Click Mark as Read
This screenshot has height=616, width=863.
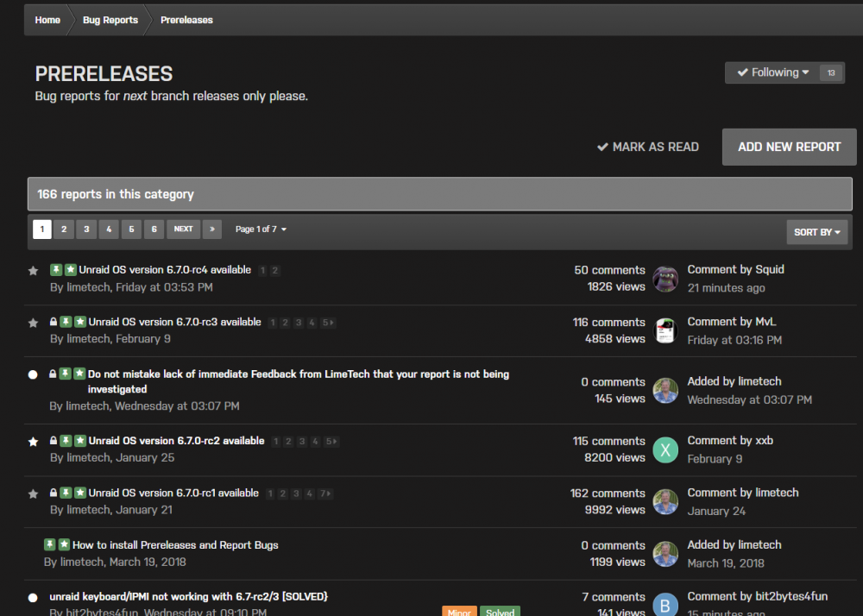coord(648,147)
